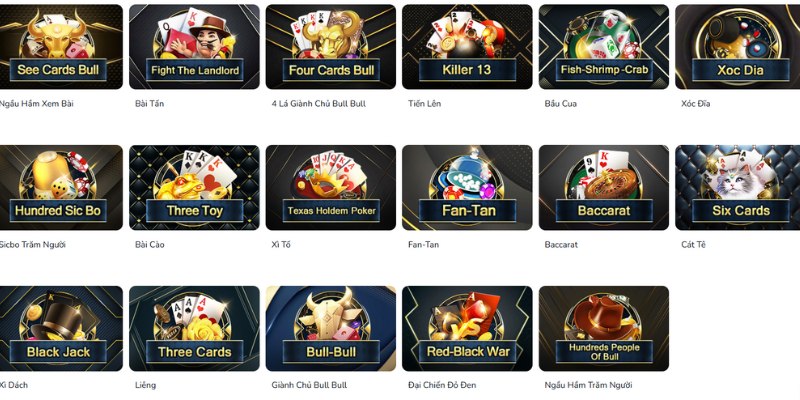Image resolution: width=800 pixels, height=400 pixels.
Task: Launch the Three Toy card game
Action: click(194, 188)
